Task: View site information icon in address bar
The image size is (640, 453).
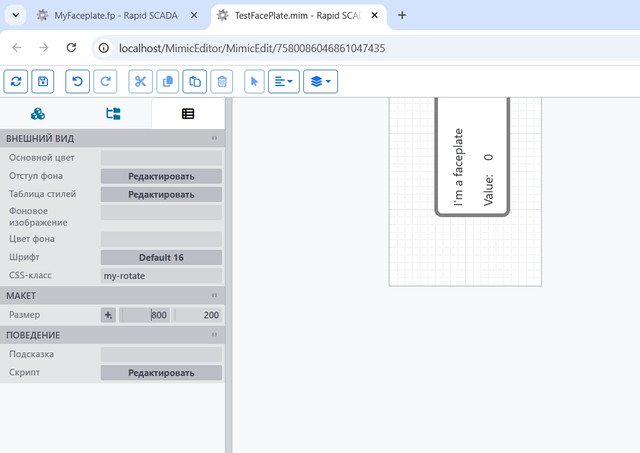Action: coord(104,48)
